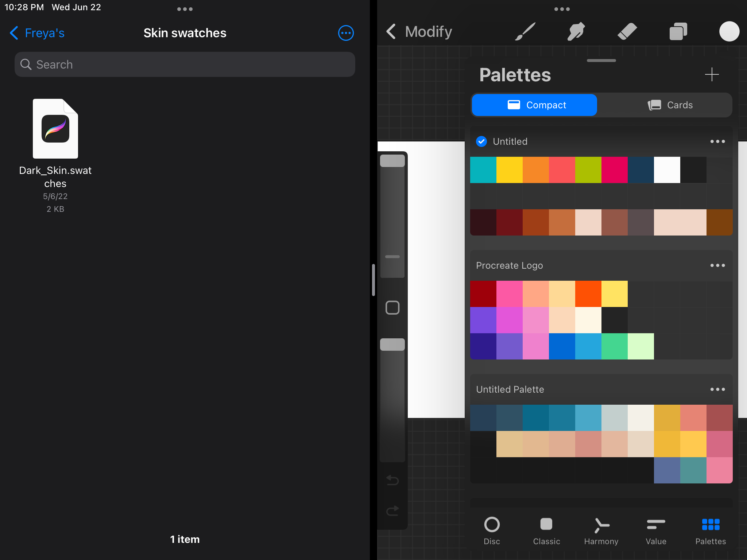
Task: Switch to the Harmony color tab
Action: coord(601,531)
